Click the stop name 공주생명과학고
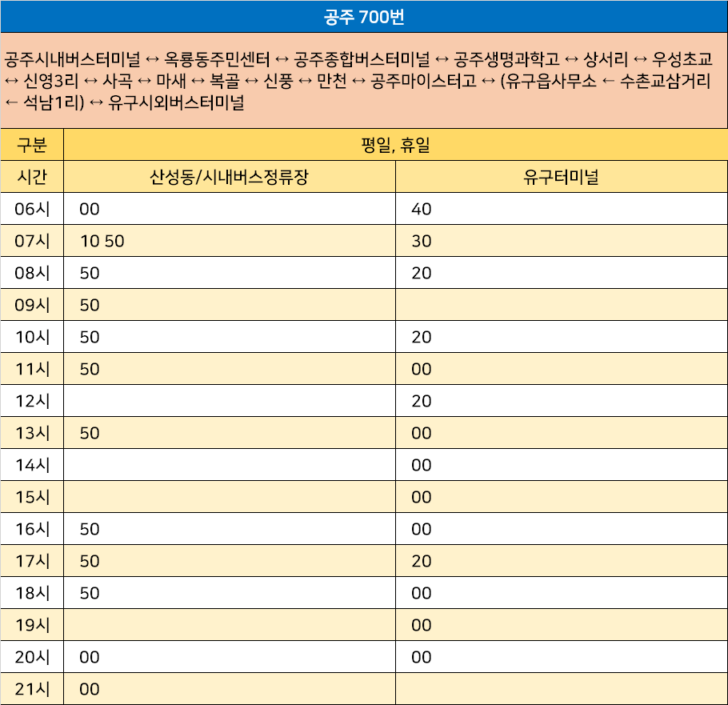 pyautogui.click(x=506, y=59)
